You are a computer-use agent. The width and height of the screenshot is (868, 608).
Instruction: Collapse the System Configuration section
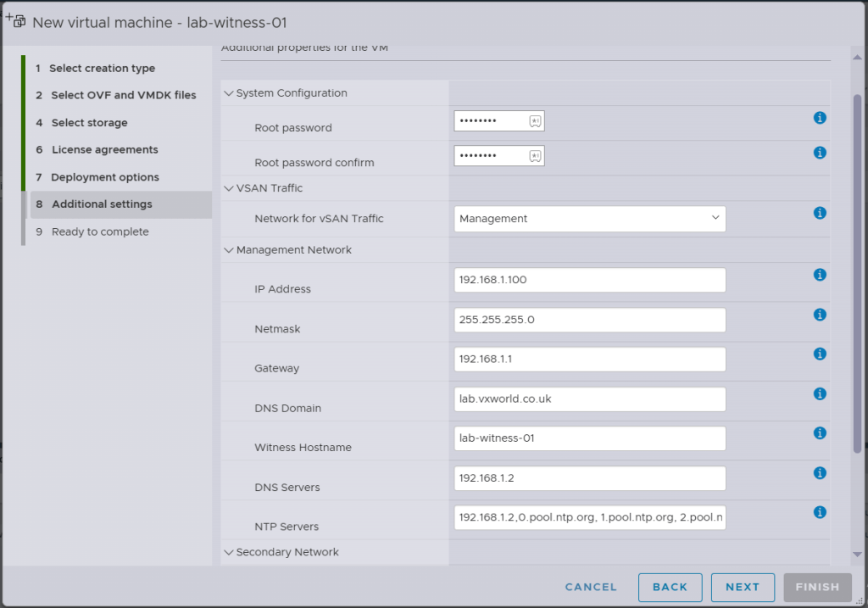coord(229,93)
